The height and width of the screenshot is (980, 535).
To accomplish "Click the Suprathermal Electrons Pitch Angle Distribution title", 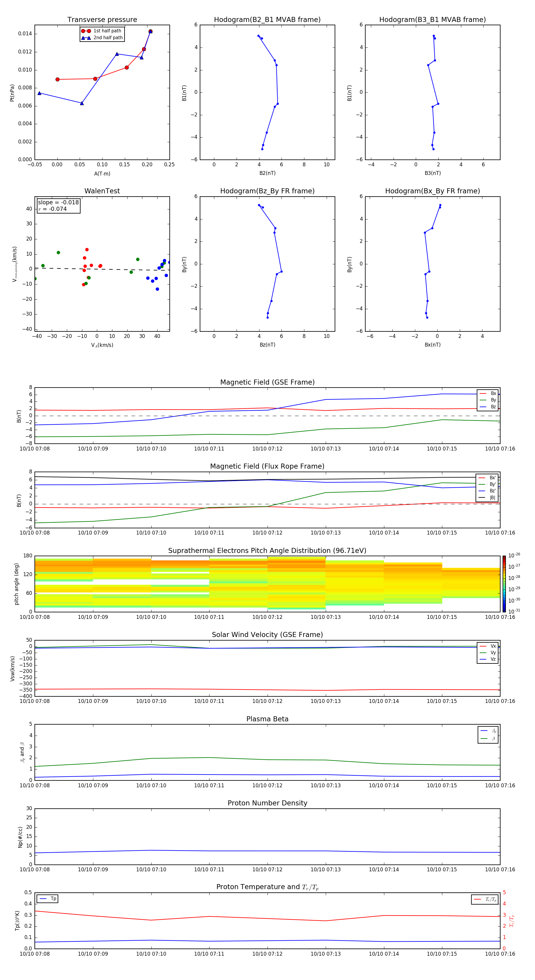I will click(267, 551).
